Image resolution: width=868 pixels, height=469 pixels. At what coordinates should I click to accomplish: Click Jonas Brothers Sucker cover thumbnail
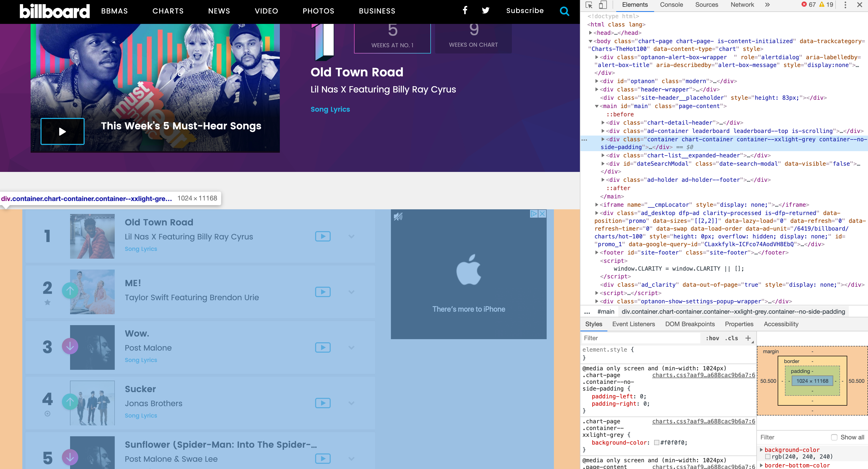coord(92,403)
